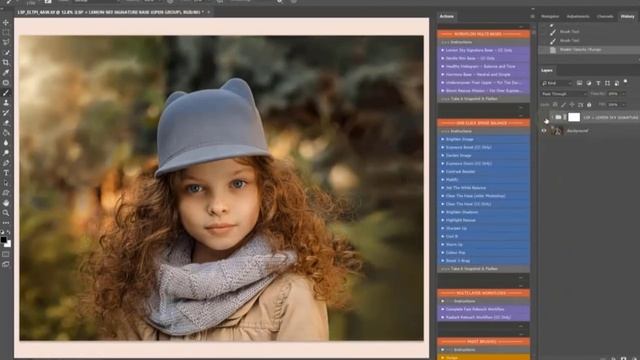Select the Hand tool

click(6, 203)
